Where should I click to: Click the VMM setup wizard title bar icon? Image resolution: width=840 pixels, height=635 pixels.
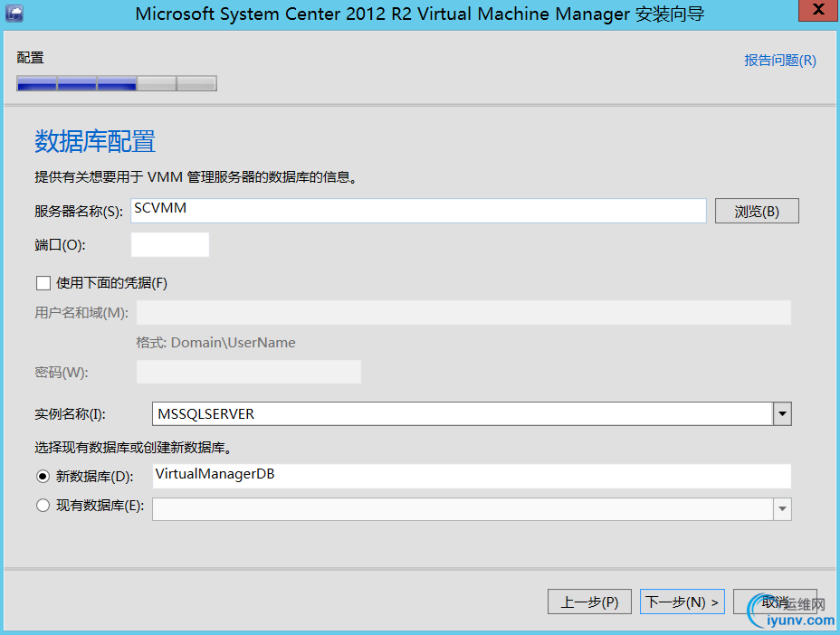15,13
